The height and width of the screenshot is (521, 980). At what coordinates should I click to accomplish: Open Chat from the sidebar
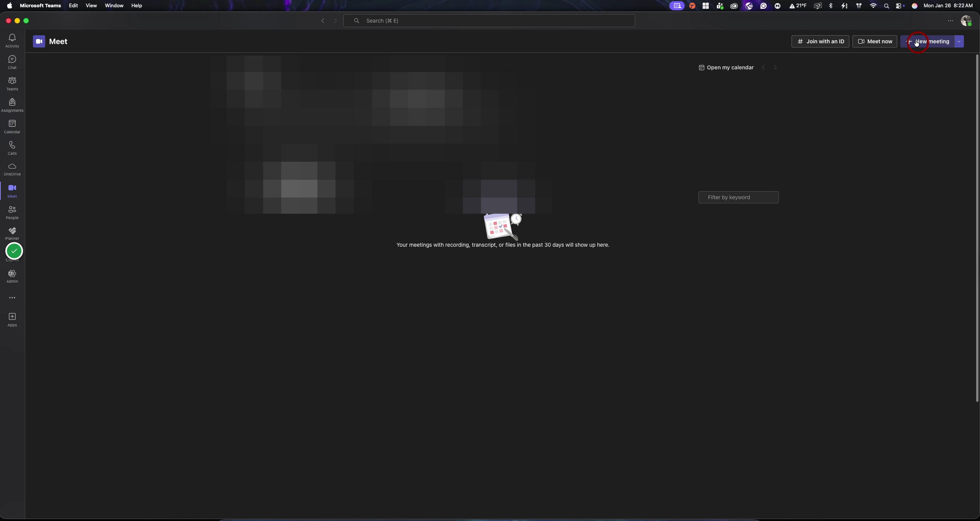(12, 62)
